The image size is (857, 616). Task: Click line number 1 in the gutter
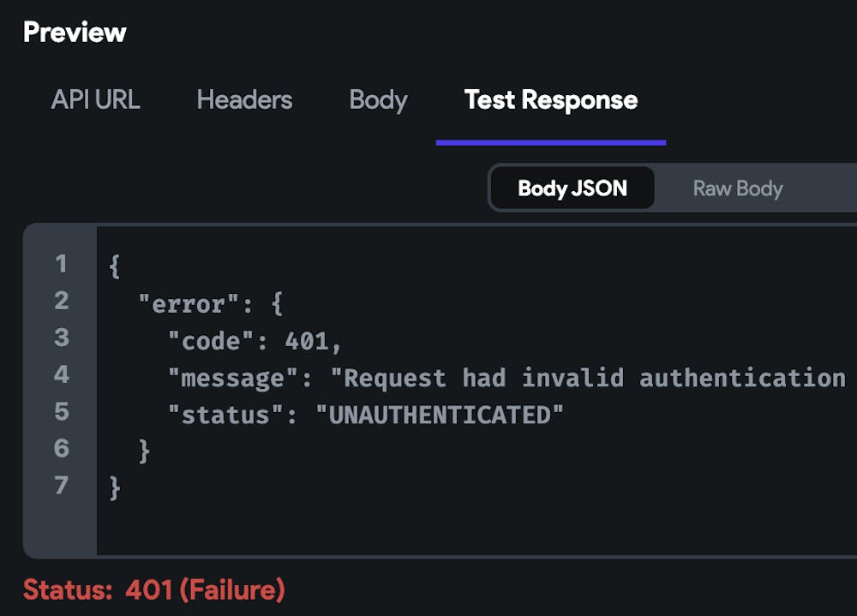(x=61, y=264)
